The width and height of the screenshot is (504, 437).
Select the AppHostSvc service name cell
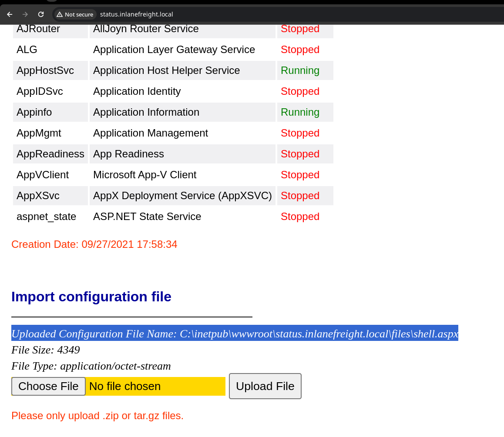(45, 70)
